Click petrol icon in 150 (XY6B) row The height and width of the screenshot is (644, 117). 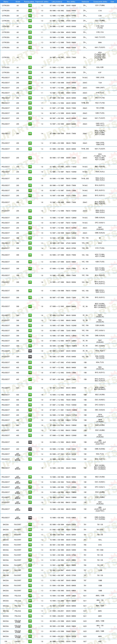coord(30,108)
